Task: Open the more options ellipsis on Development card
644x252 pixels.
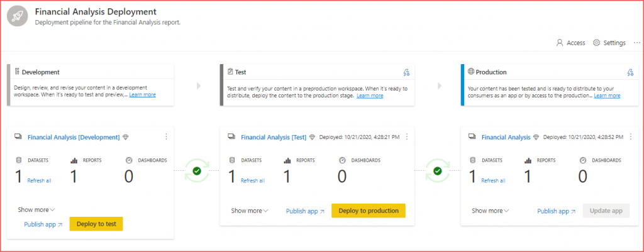Action: [166, 137]
